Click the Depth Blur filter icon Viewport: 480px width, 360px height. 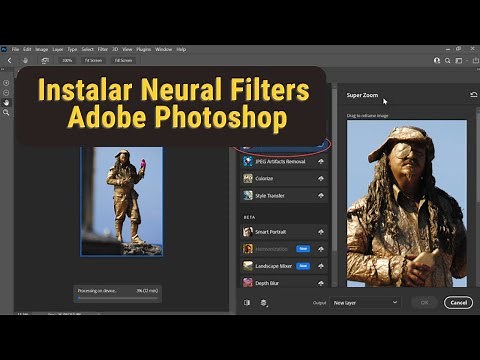(248, 283)
